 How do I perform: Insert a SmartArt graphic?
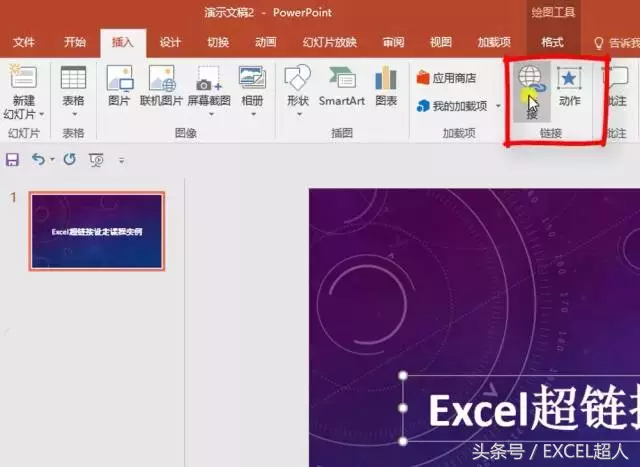342,86
